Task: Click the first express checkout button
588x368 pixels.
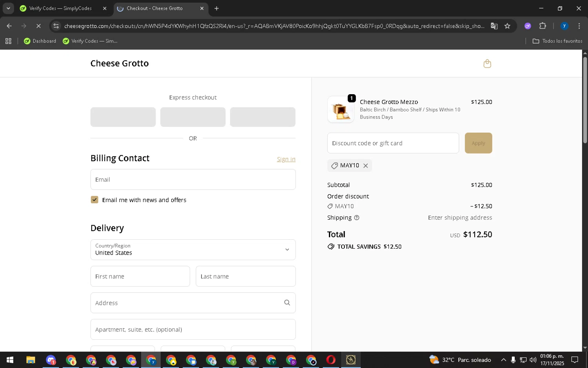Action: tap(123, 117)
